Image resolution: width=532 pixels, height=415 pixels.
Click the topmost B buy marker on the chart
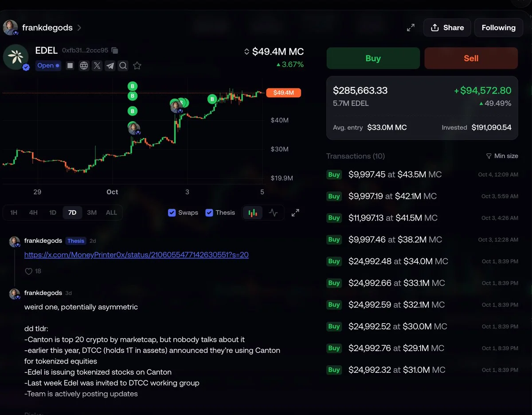(x=132, y=86)
